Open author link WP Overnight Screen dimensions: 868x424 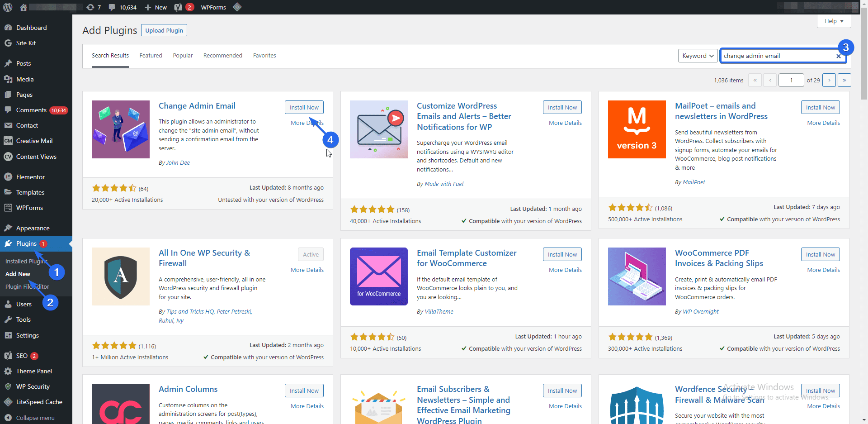click(x=701, y=311)
